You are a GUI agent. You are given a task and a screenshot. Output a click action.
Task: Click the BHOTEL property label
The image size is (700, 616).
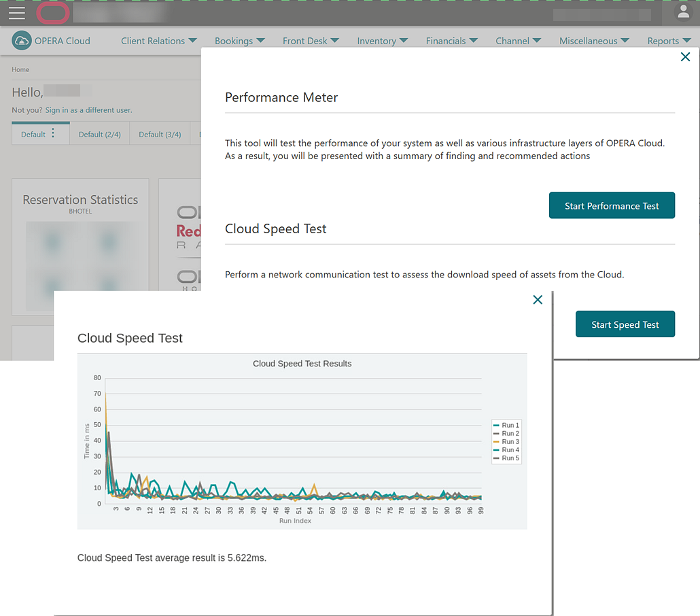80,211
